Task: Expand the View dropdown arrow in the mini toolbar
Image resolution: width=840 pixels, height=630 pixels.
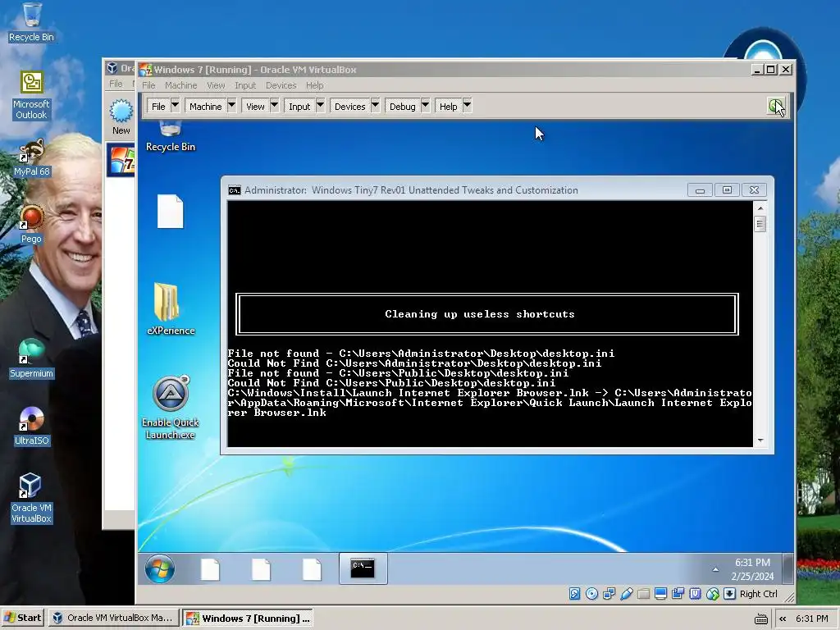Action: (x=274, y=106)
